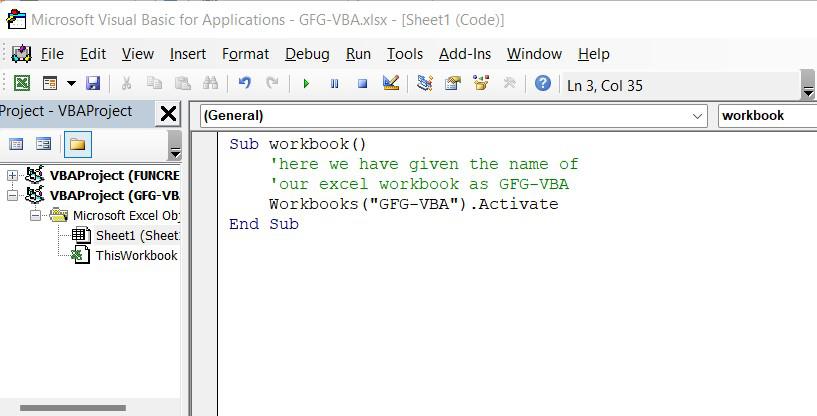Image resolution: width=817 pixels, height=416 pixels.
Task: Open the Add-Ins menu
Action: [x=465, y=54]
